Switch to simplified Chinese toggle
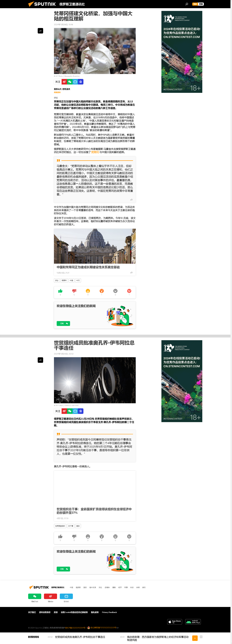The height and width of the screenshot is (644, 232). click(x=195, y=4)
